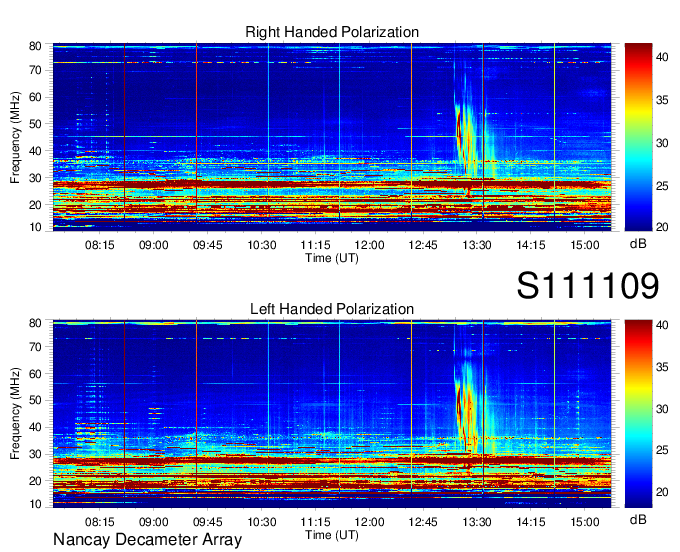680x552 pixels.
Task: Click the 30 MHz tick of Right Handed plot
Action: 35,178
